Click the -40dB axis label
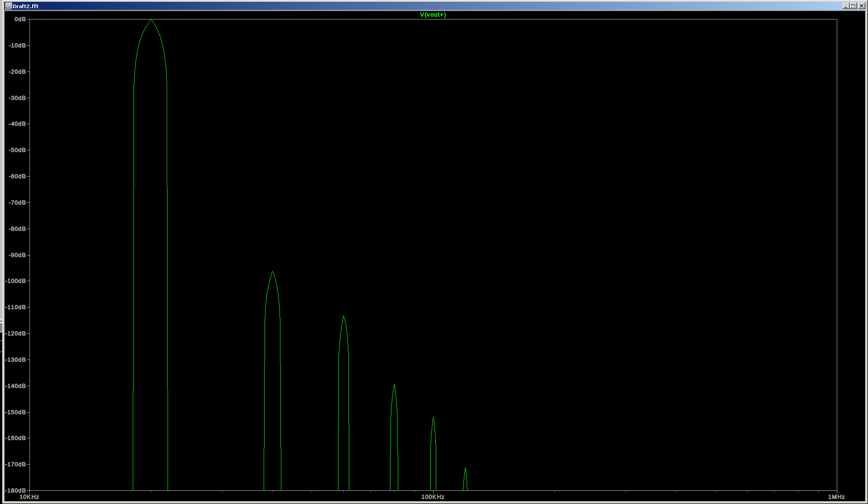 click(17, 124)
